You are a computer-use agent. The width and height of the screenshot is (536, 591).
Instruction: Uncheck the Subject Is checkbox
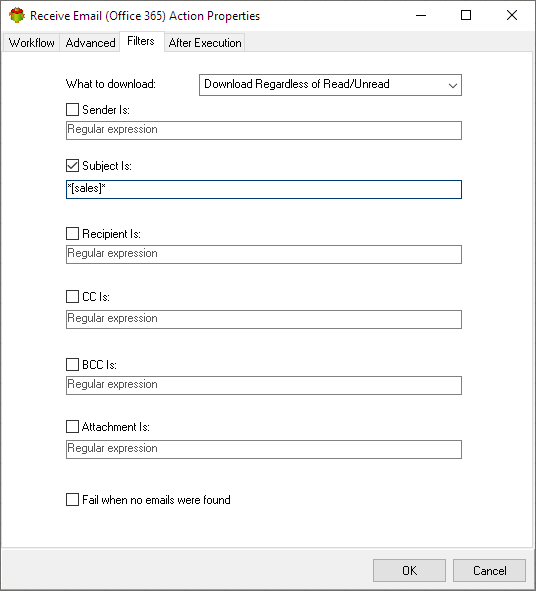pyautogui.click(x=72, y=165)
